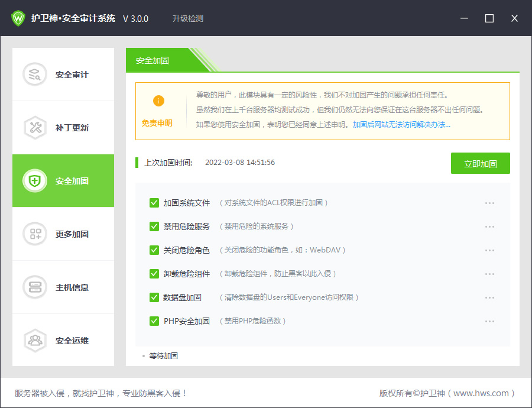
Task: Expand the 数据盘加固 ellipsis menu
Action: click(489, 297)
